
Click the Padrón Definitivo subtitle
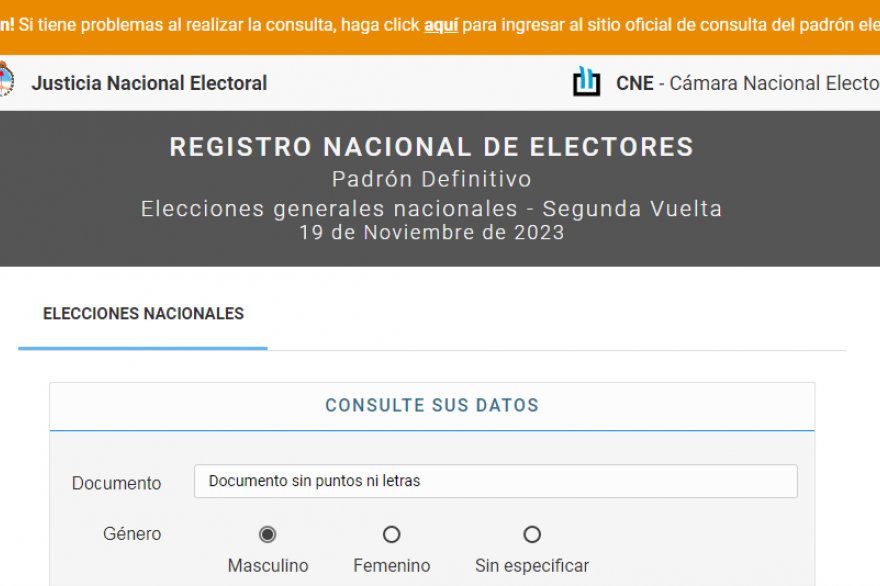[432, 180]
